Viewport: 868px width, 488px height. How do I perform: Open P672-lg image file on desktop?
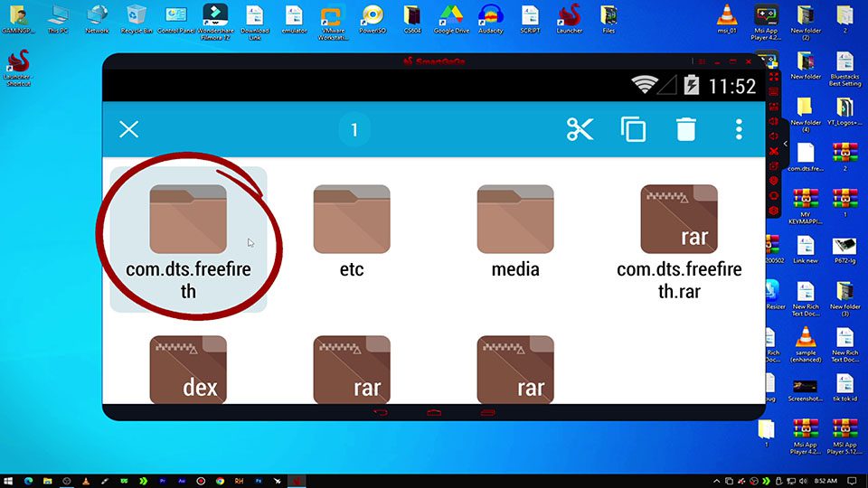[844, 249]
